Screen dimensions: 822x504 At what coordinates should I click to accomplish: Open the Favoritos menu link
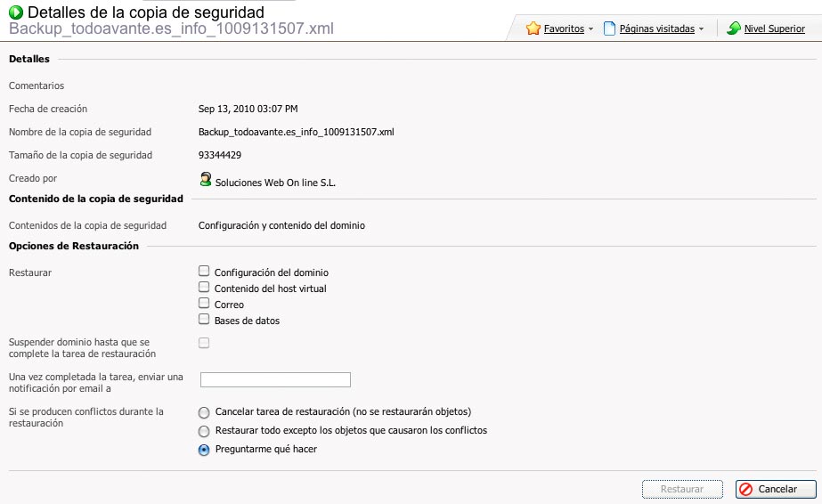point(564,28)
